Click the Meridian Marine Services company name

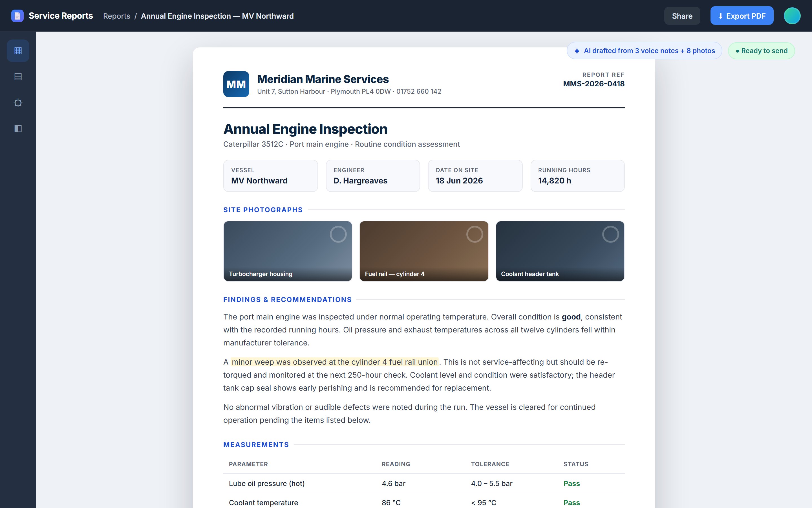point(323,79)
